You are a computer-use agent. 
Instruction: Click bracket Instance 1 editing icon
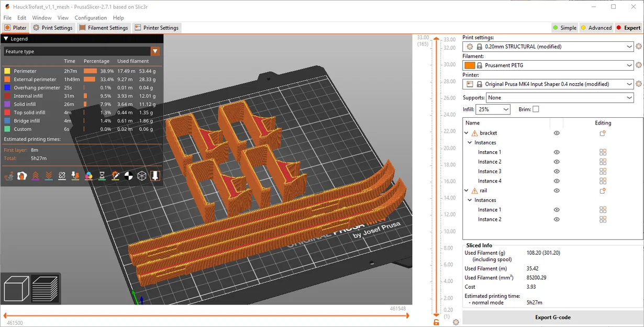603,152
